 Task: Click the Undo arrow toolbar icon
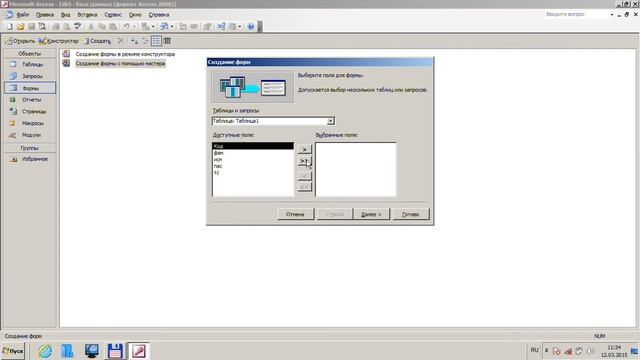tap(127, 27)
